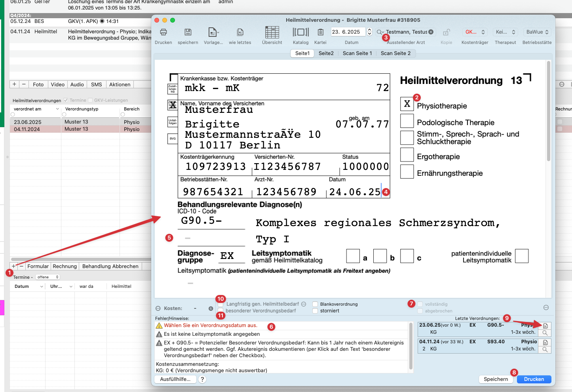572x392 pixels.
Task: Switch to the Seite1 tab
Action: pyautogui.click(x=302, y=53)
